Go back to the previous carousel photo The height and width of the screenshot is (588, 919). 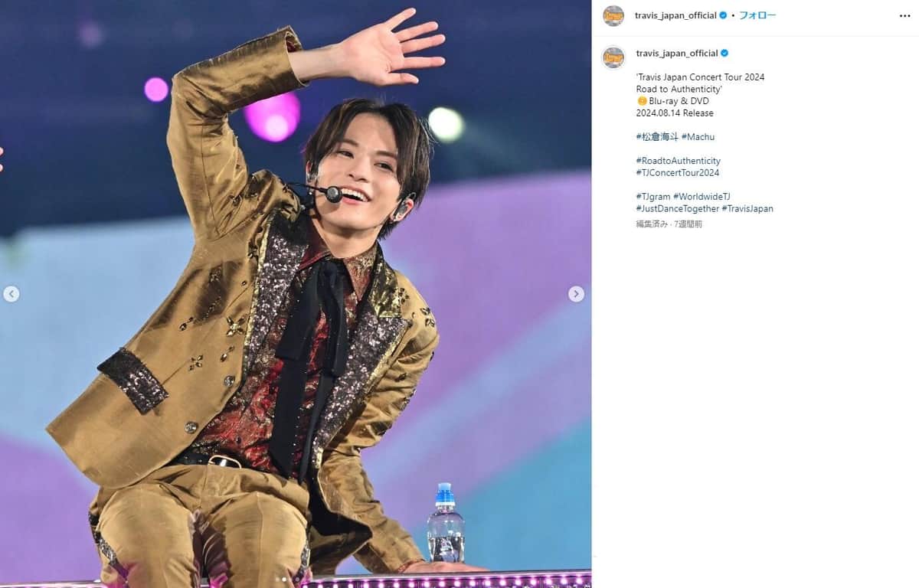pos(11,294)
